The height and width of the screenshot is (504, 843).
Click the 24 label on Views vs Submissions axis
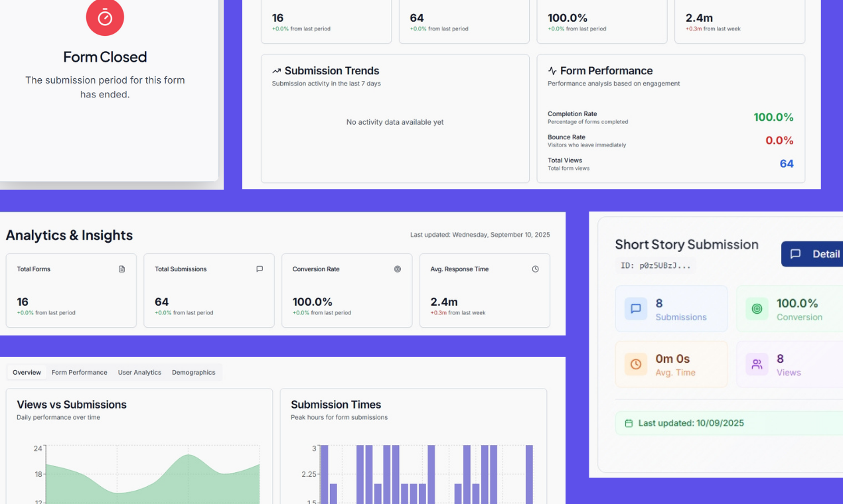click(38, 448)
